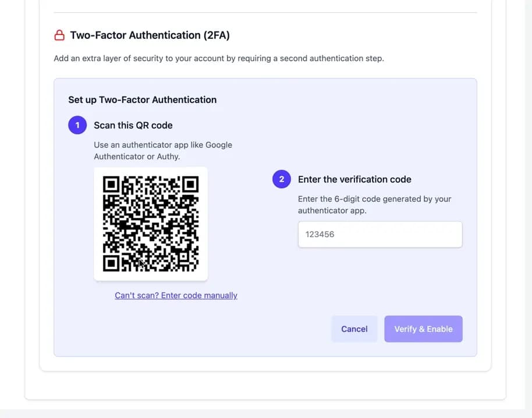The width and height of the screenshot is (532, 418).
Task: Click the step 2 numbered circle badge
Action: [282, 179]
